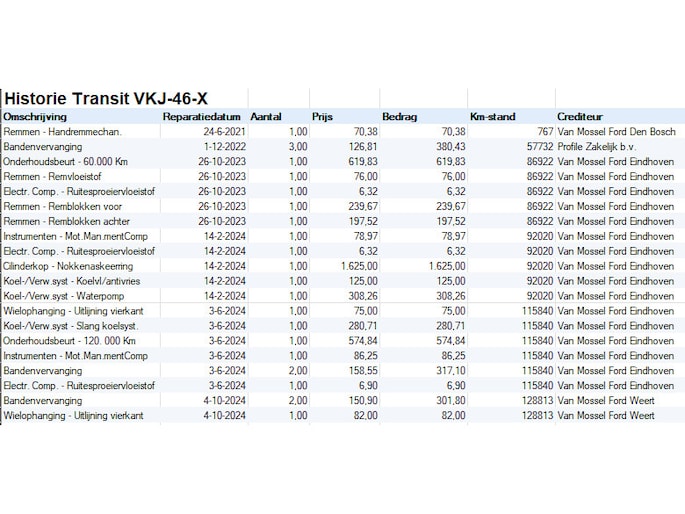The height and width of the screenshot is (514, 685).
Task: Select the 'Reparatiedatum' column header
Action: coord(201,117)
